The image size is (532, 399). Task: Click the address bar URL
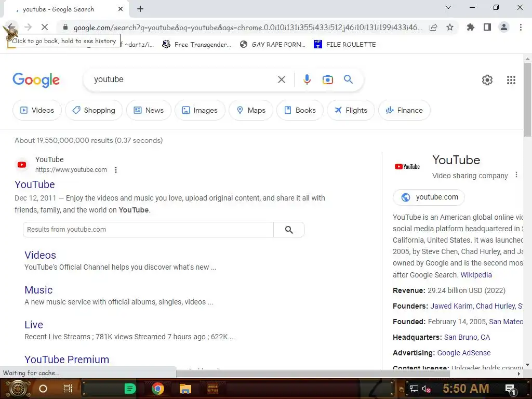click(x=248, y=28)
